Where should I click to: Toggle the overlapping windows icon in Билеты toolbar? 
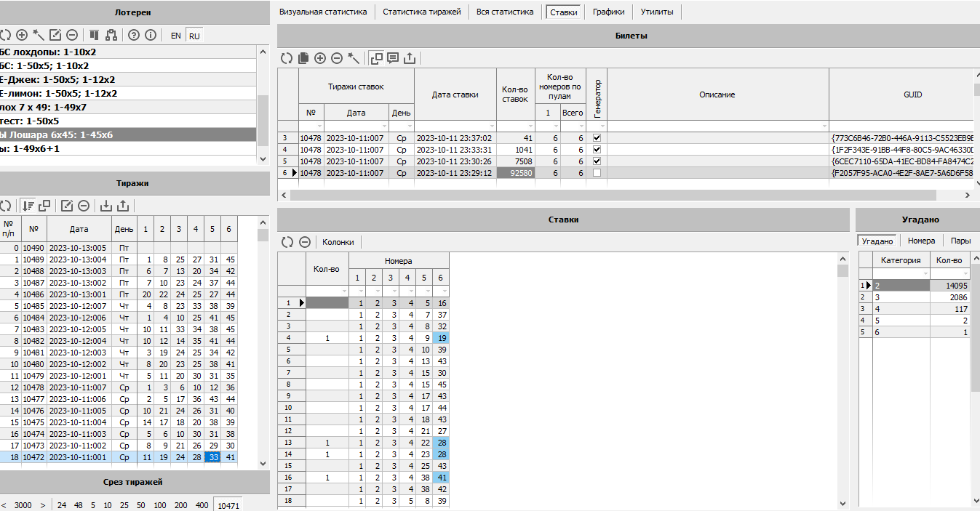click(x=376, y=58)
